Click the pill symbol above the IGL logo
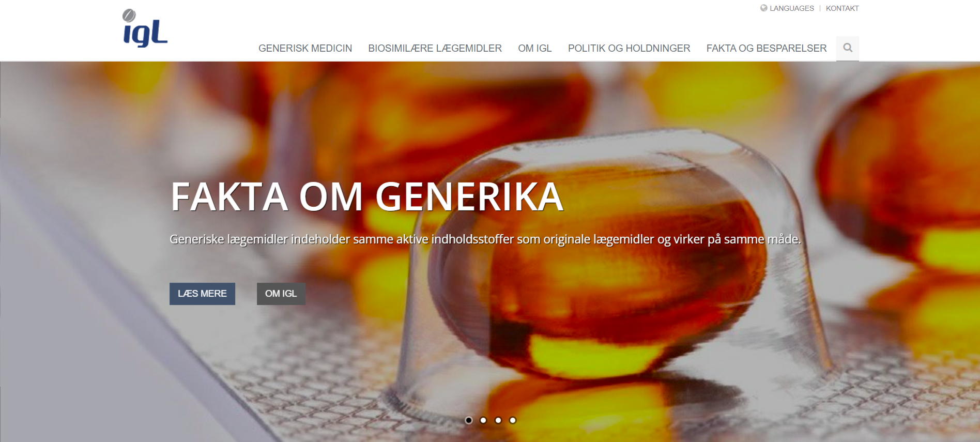Image resolution: width=980 pixels, height=442 pixels. click(x=129, y=16)
